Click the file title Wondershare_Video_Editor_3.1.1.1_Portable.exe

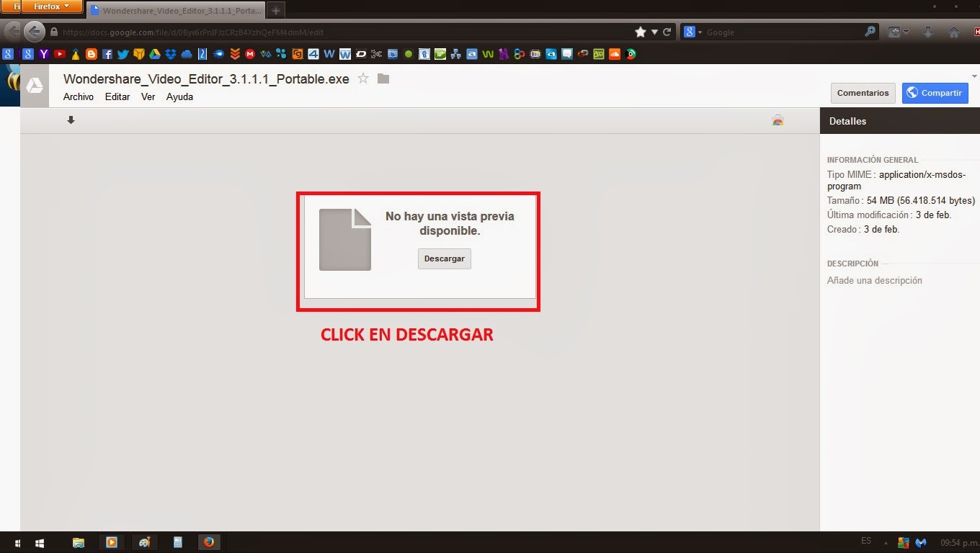[x=206, y=79]
